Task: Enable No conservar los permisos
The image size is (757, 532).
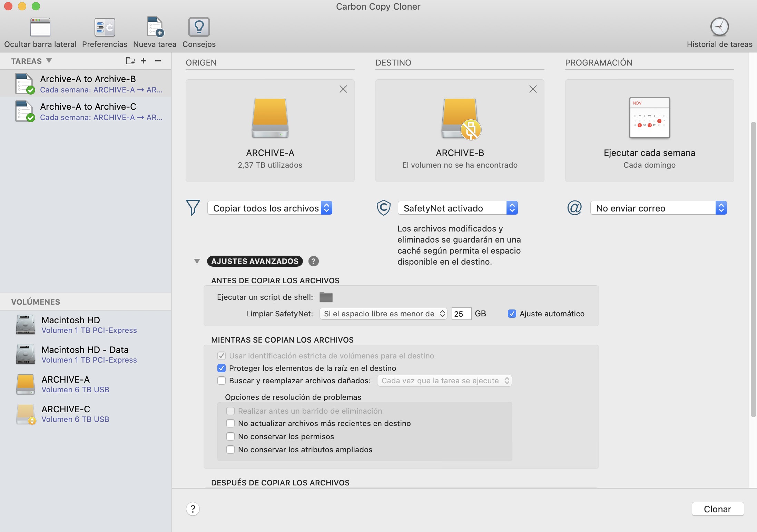Action: [x=230, y=436]
